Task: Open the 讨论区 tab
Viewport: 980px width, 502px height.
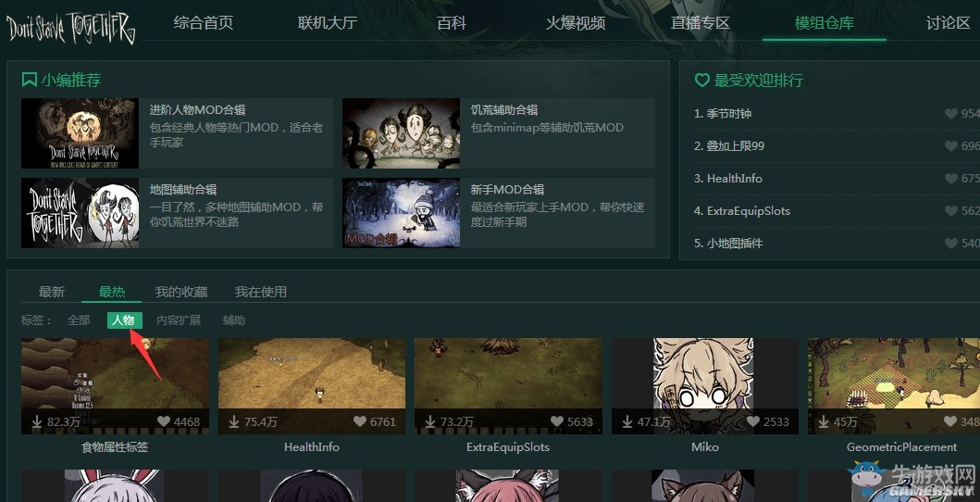Action: click(x=949, y=23)
